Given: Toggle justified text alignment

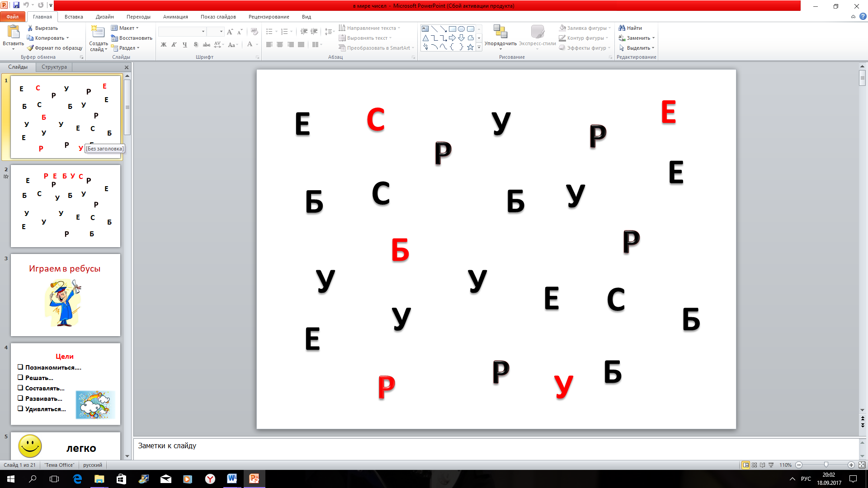Looking at the screenshot, I should click(x=301, y=44).
